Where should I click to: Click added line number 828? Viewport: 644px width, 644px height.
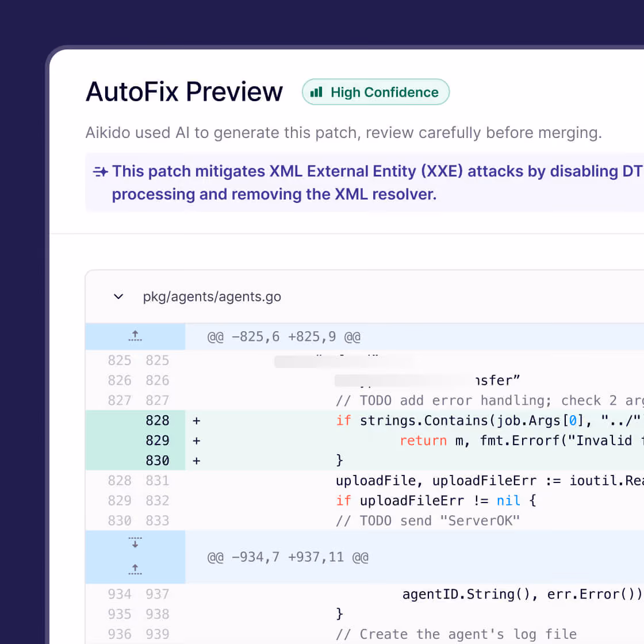pyautogui.click(x=158, y=420)
